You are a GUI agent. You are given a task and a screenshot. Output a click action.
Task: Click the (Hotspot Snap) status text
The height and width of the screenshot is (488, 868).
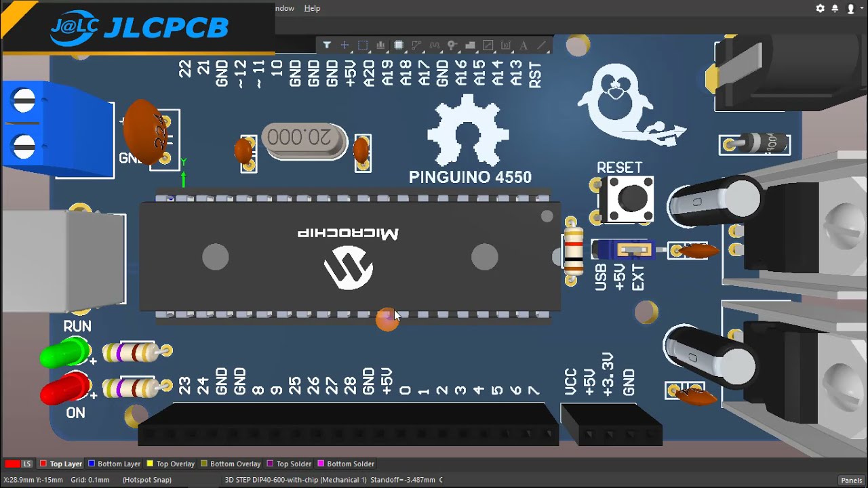(x=147, y=480)
